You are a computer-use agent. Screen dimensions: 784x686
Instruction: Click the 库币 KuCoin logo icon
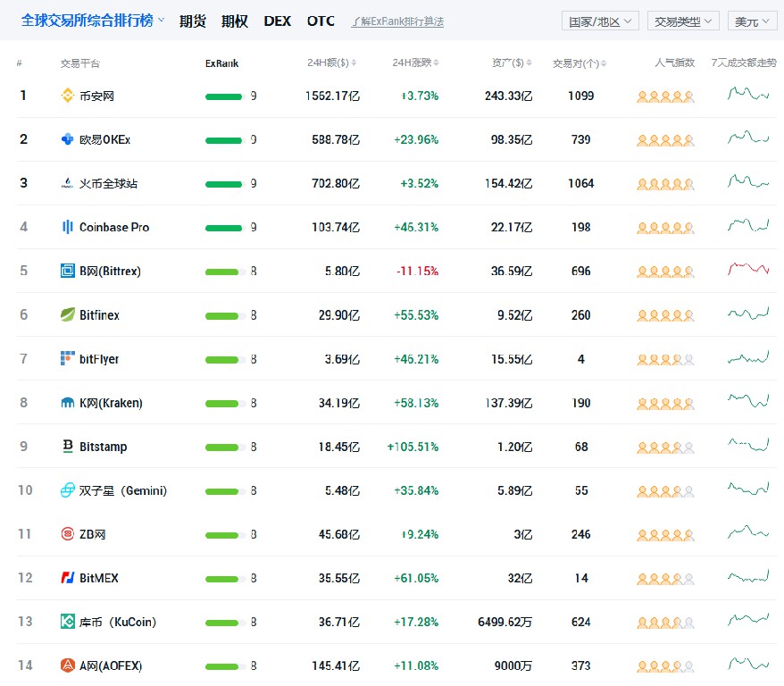point(68,622)
